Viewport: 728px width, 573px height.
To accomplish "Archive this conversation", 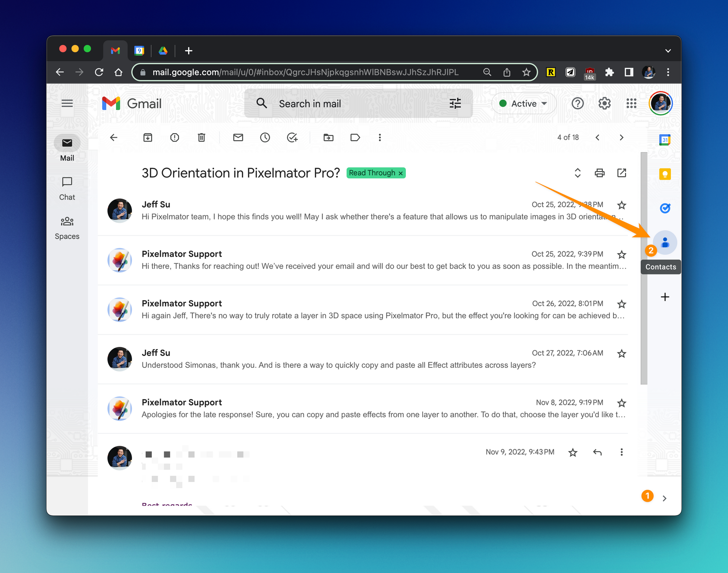I will pos(148,137).
